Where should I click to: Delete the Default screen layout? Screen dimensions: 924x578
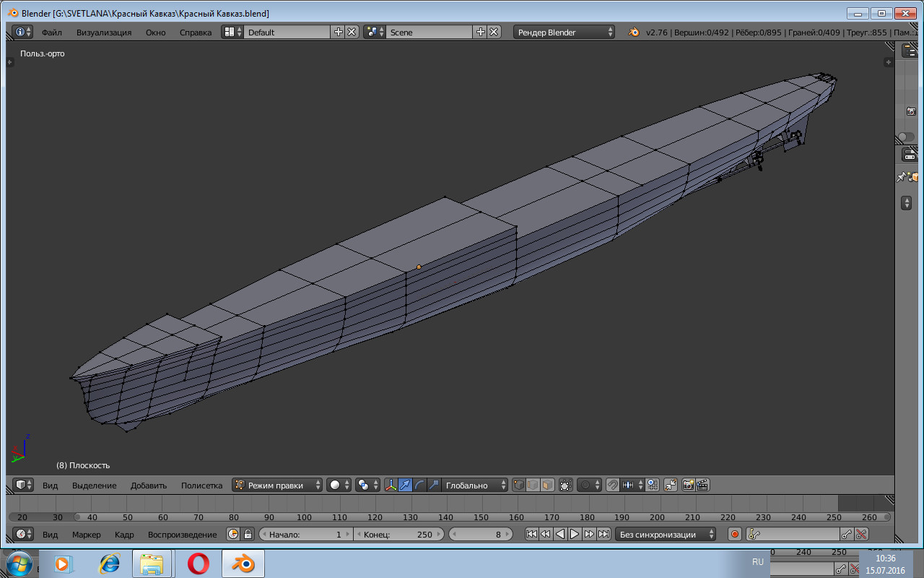pos(352,32)
